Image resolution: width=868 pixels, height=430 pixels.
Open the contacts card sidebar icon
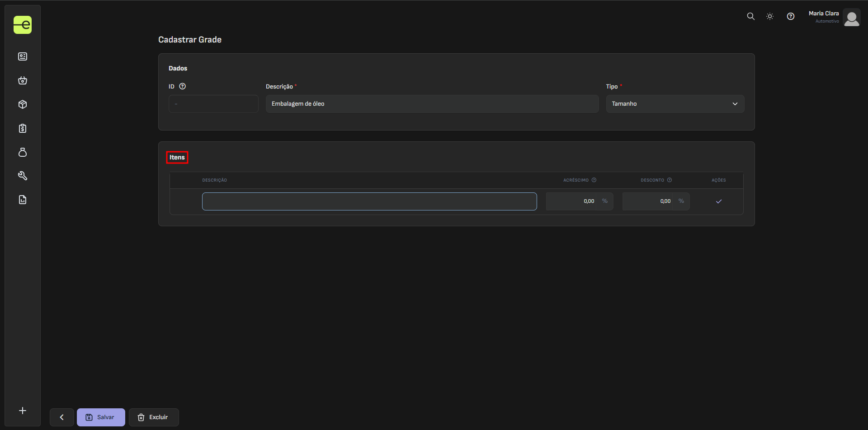pyautogui.click(x=23, y=56)
